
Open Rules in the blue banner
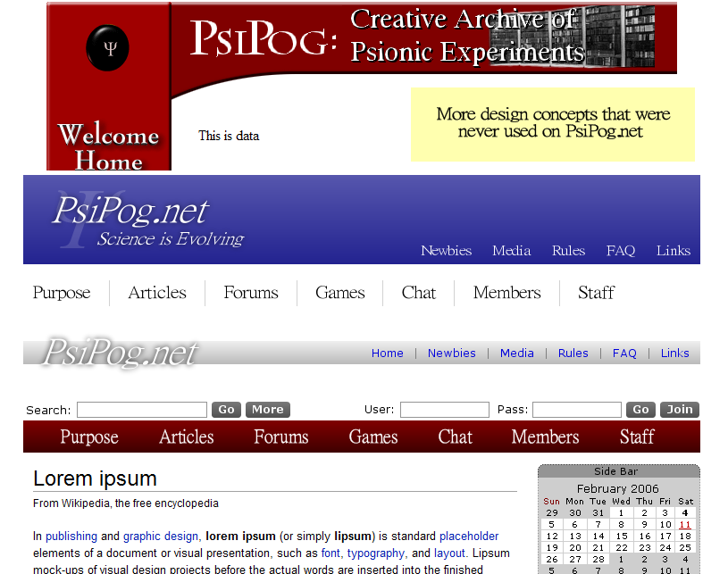(x=568, y=251)
